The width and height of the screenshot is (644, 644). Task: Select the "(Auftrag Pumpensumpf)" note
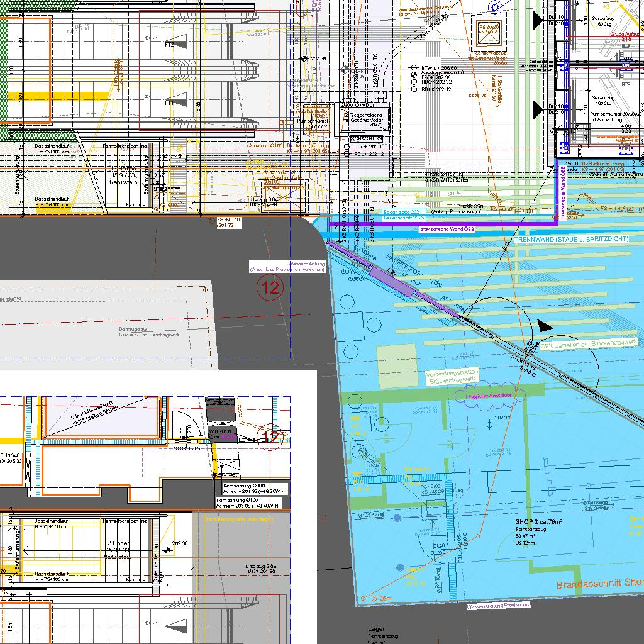(455, 211)
